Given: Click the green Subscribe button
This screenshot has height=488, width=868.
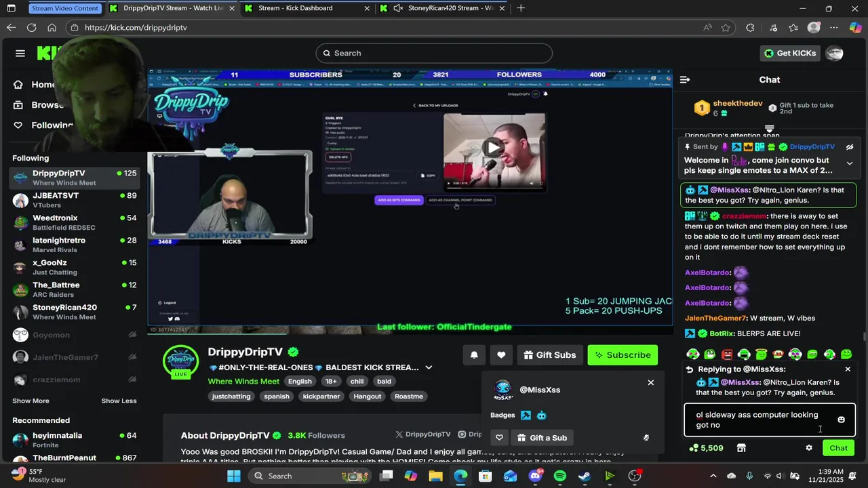Looking at the screenshot, I should click(x=623, y=355).
